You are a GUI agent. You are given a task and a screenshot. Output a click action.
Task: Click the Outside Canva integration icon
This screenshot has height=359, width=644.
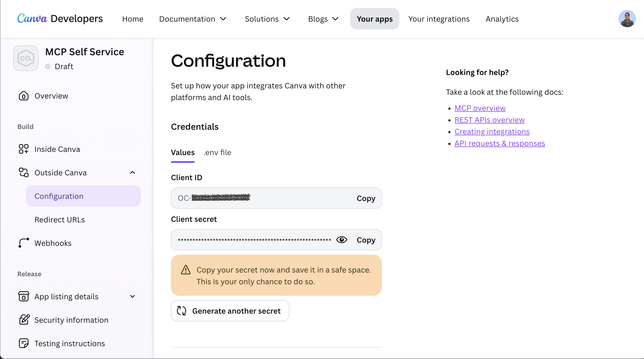tap(24, 173)
